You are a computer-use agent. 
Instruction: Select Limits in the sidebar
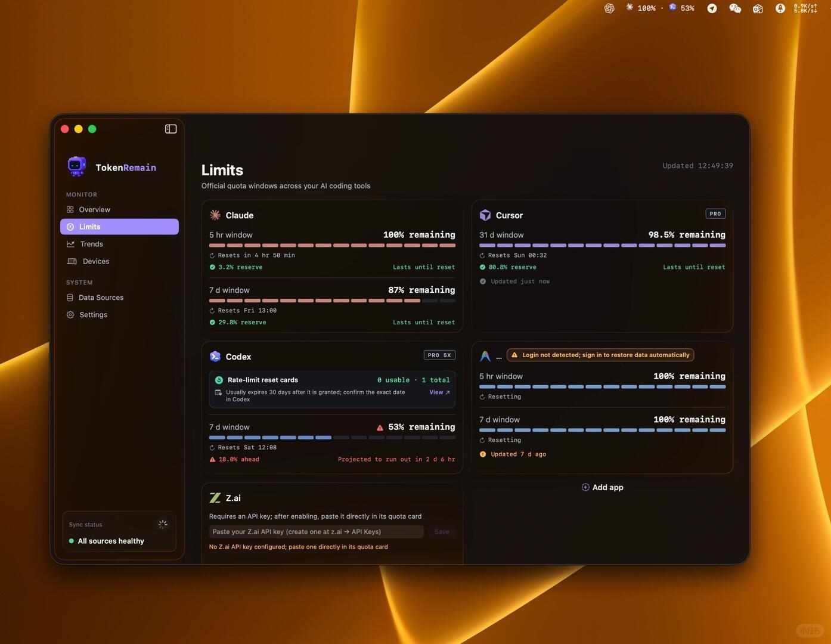tap(119, 227)
